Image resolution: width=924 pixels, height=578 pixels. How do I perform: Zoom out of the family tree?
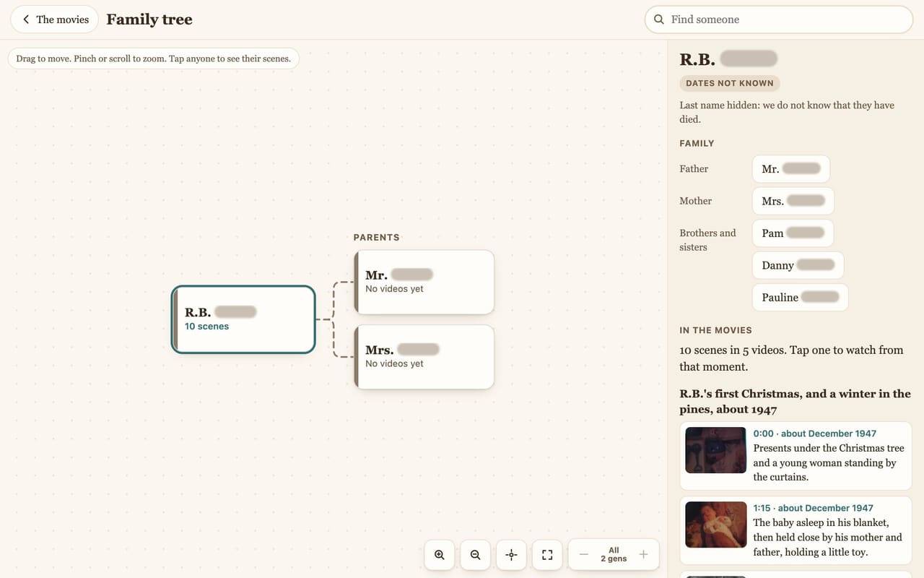(475, 555)
